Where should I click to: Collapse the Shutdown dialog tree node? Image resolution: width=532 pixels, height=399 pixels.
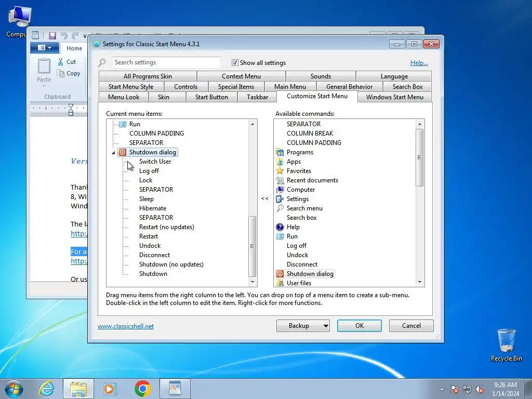(x=114, y=153)
